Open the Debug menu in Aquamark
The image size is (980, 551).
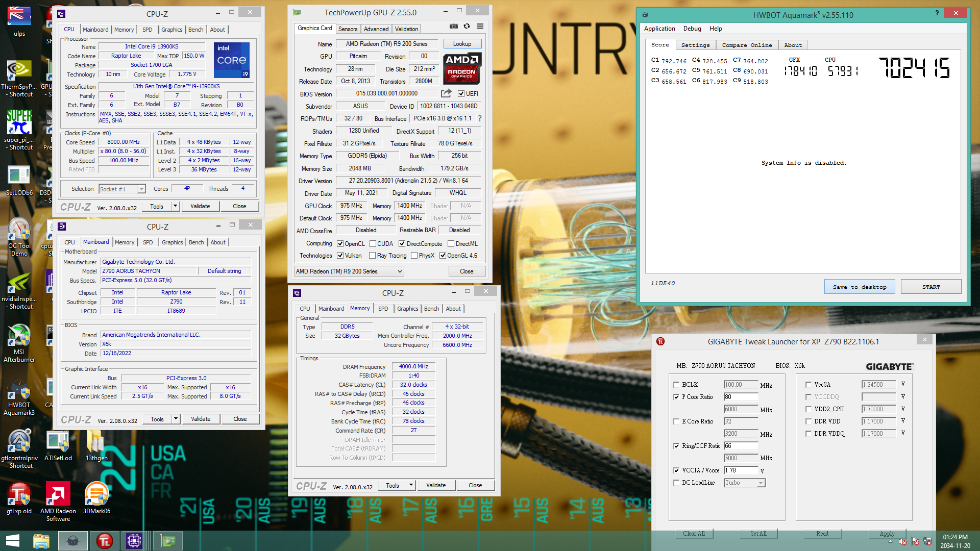tap(692, 29)
